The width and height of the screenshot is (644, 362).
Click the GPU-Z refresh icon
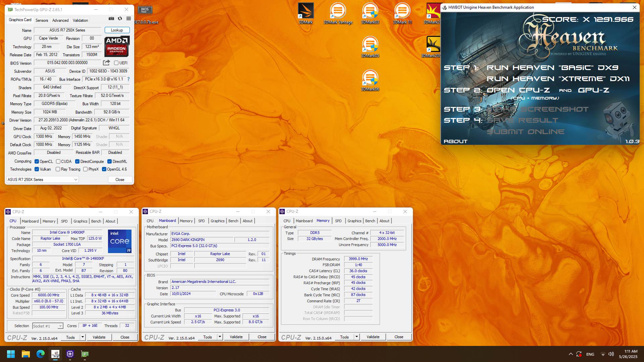click(x=120, y=19)
